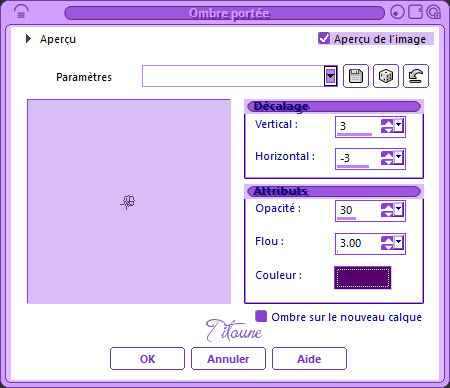Click the shadow preview pane

[x=129, y=201]
